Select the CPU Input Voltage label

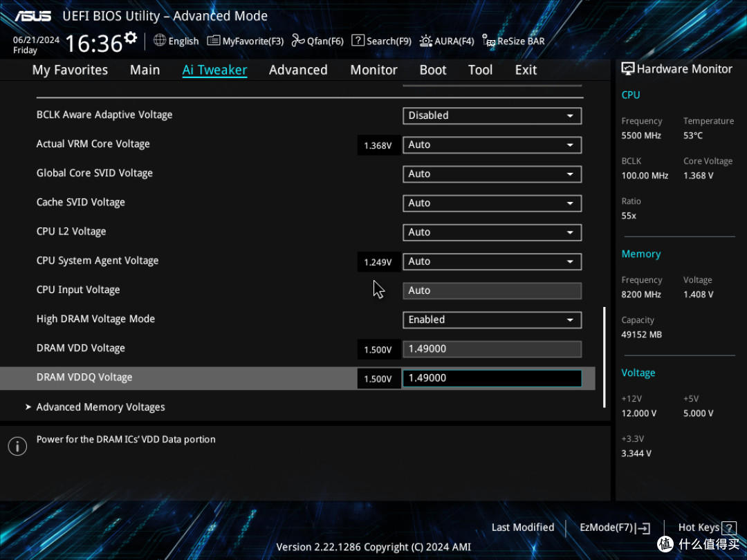point(78,290)
